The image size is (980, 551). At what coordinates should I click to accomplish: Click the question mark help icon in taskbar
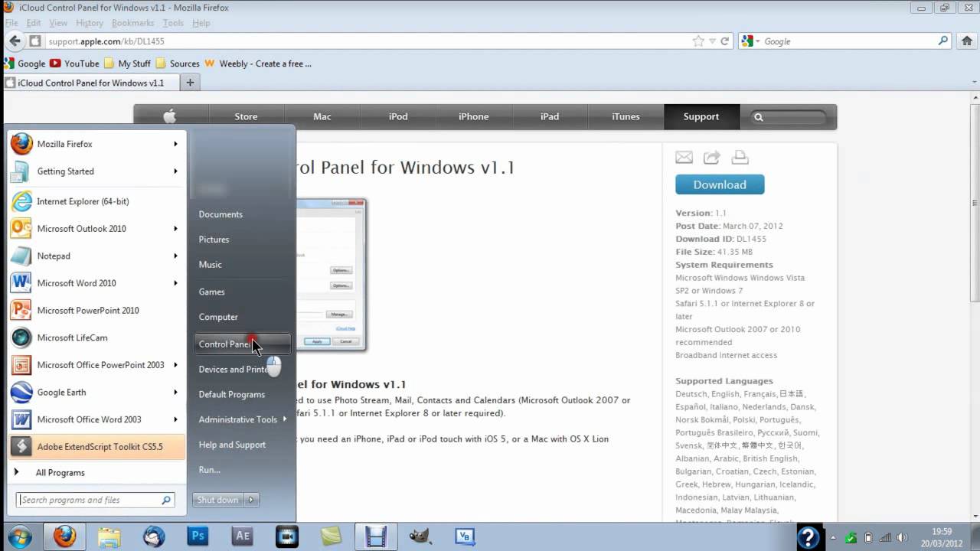pos(809,537)
